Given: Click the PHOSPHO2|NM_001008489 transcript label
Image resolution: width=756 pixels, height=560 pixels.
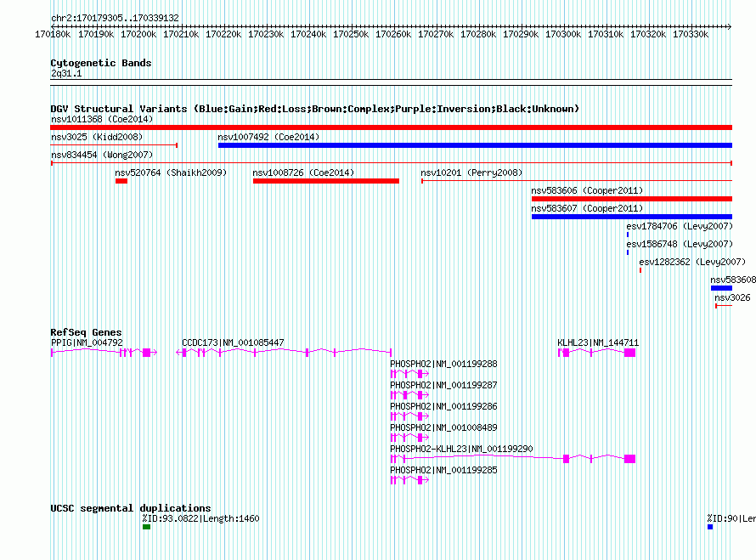Looking at the screenshot, I should pos(443,427).
